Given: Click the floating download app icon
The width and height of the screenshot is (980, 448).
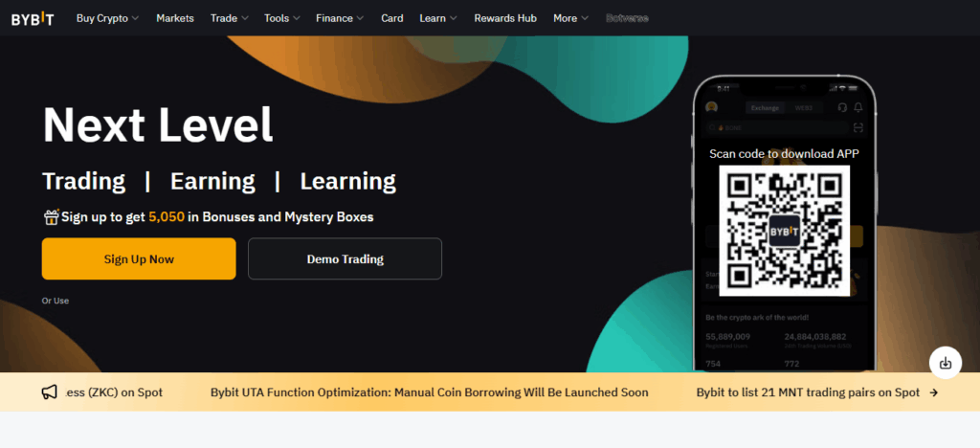Looking at the screenshot, I should (945, 362).
